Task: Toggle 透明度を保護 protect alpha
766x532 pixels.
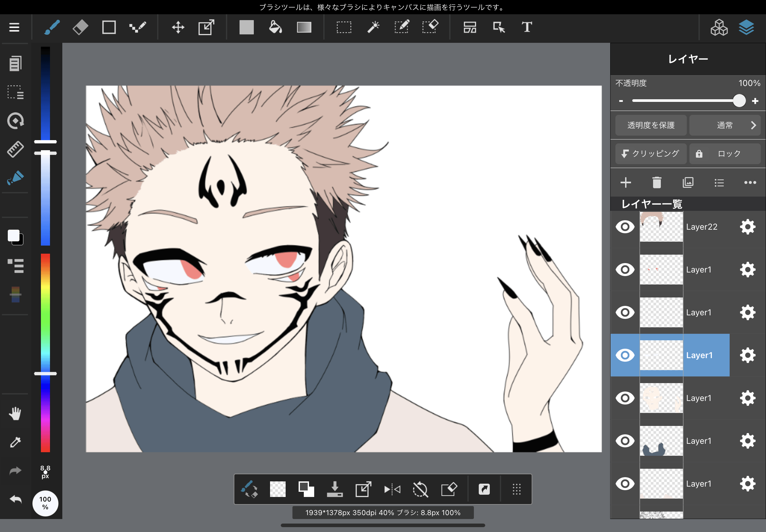Action: [x=651, y=125]
